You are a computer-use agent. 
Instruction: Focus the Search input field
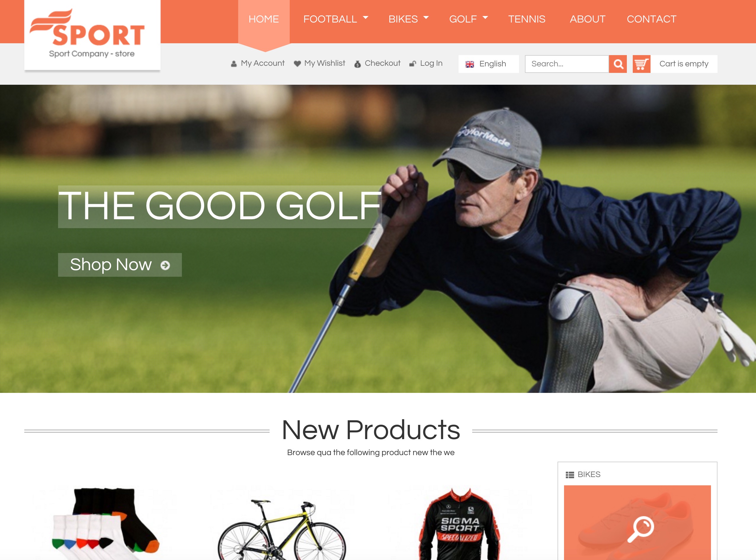[567, 64]
